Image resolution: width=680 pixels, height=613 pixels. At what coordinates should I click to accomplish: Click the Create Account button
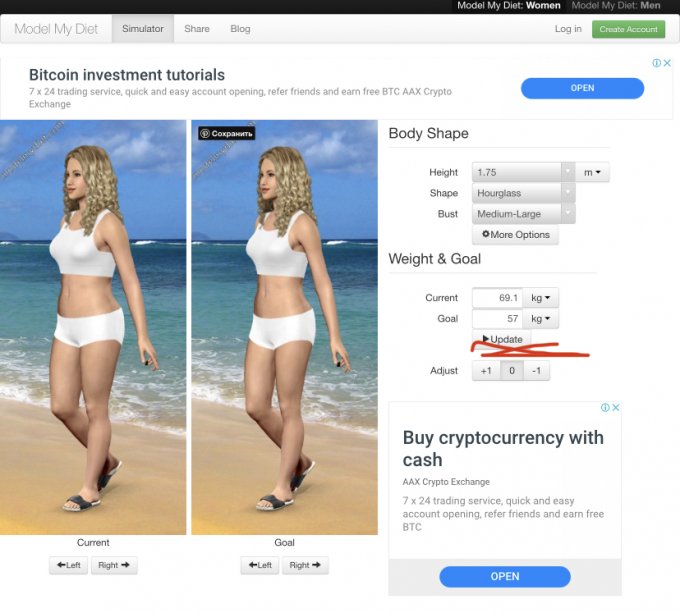coord(628,29)
